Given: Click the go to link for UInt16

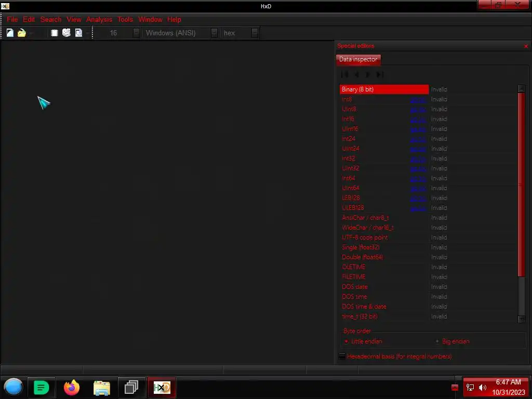Looking at the screenshot, I should (418, 129).
